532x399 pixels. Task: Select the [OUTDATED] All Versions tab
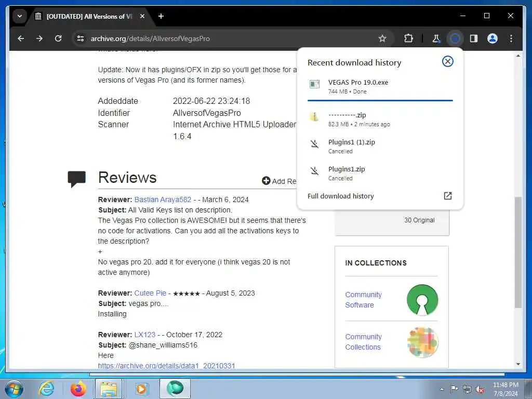[x=88, y=16]
